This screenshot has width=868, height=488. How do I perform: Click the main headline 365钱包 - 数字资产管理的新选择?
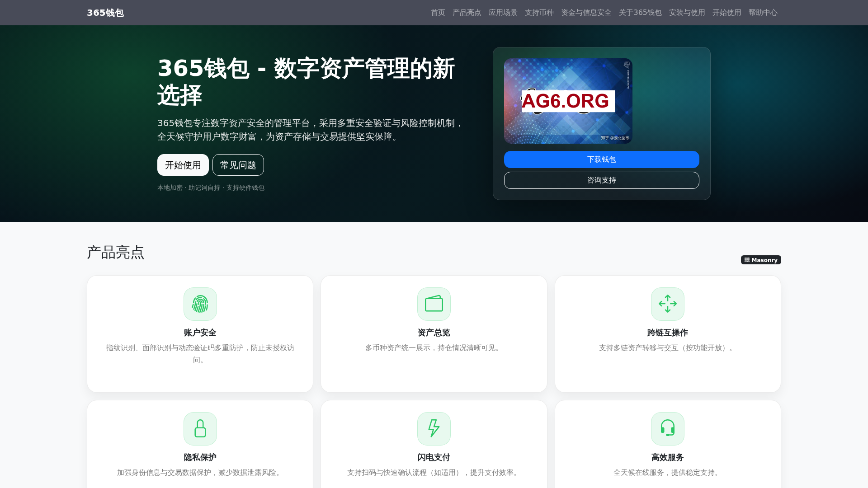[x=306, y=82]
